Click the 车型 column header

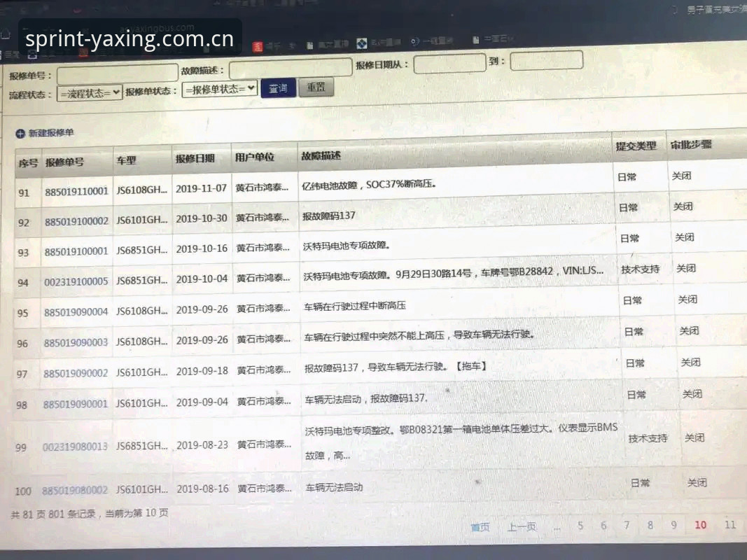click(x=126, y=160)
